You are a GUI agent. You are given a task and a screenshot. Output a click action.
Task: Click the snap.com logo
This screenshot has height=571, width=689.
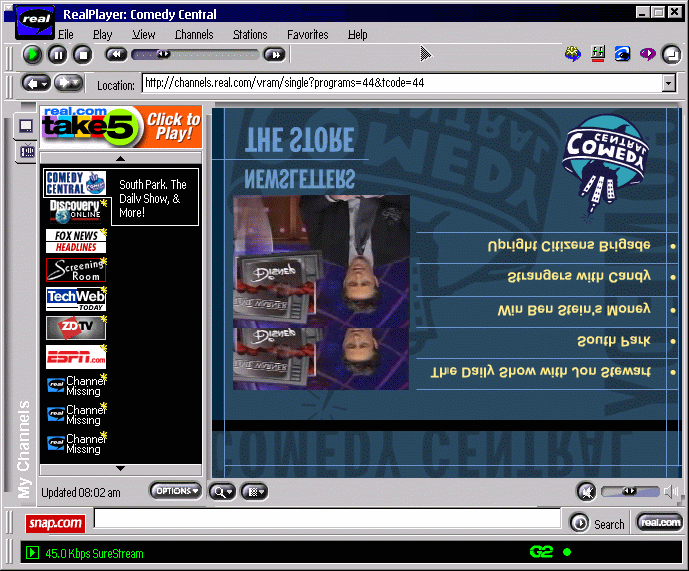coord(55,523)
